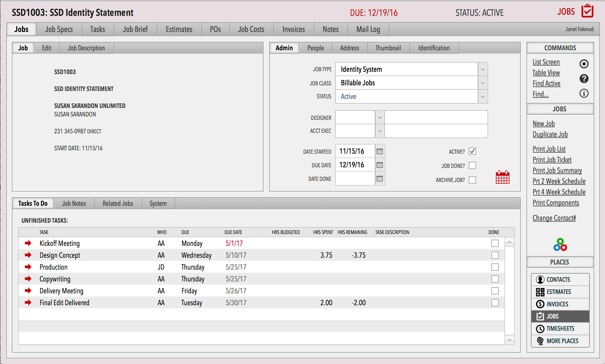Screen dimensions: 605x364
Task: Open the red JOBS clipboard icon
Action: (587, 11)
